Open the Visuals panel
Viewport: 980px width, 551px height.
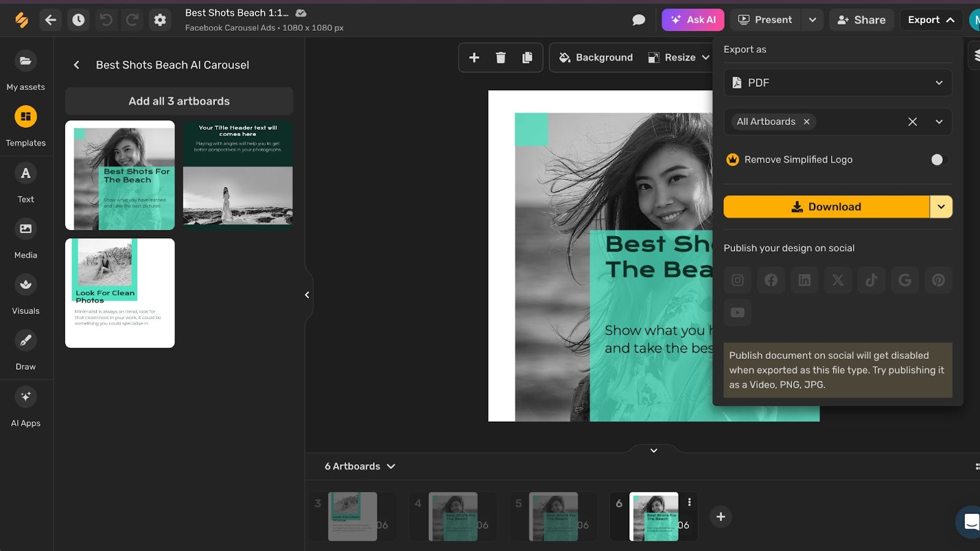[25, 293]
